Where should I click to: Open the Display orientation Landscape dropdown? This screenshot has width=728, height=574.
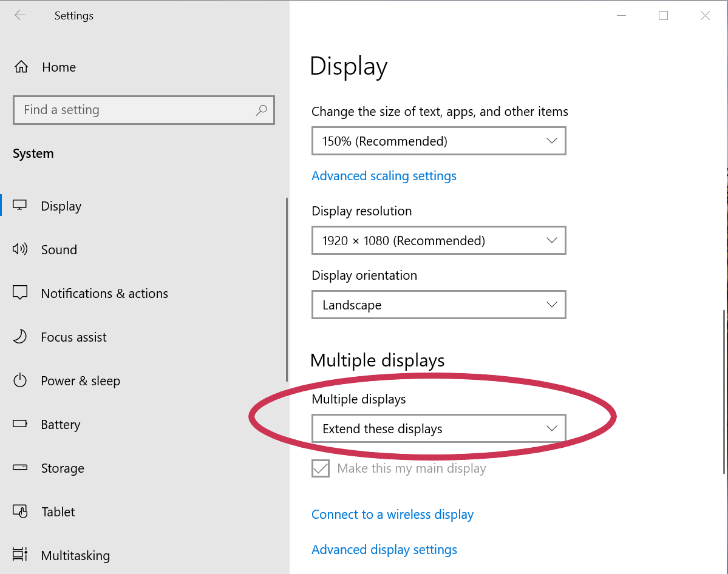pyautogui.click(x=438, y=305)
